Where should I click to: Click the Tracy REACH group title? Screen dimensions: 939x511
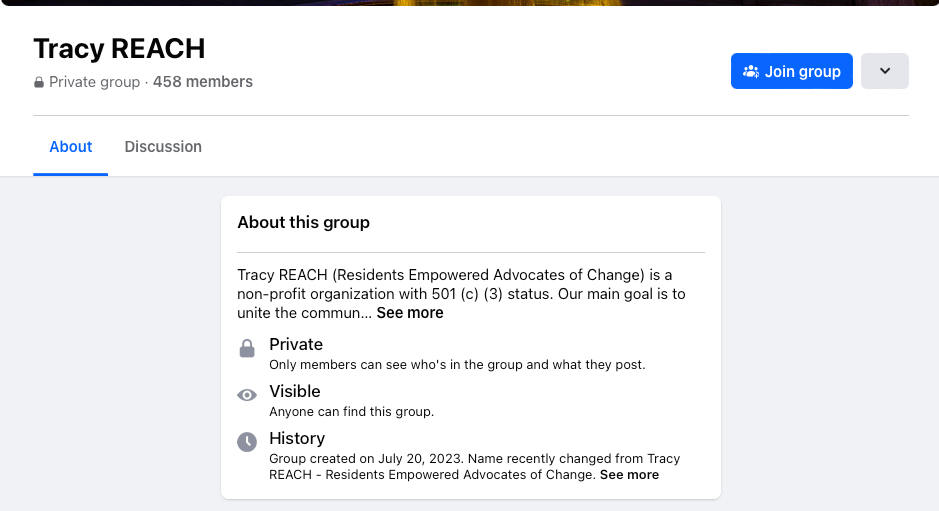(x=119, y=48)
